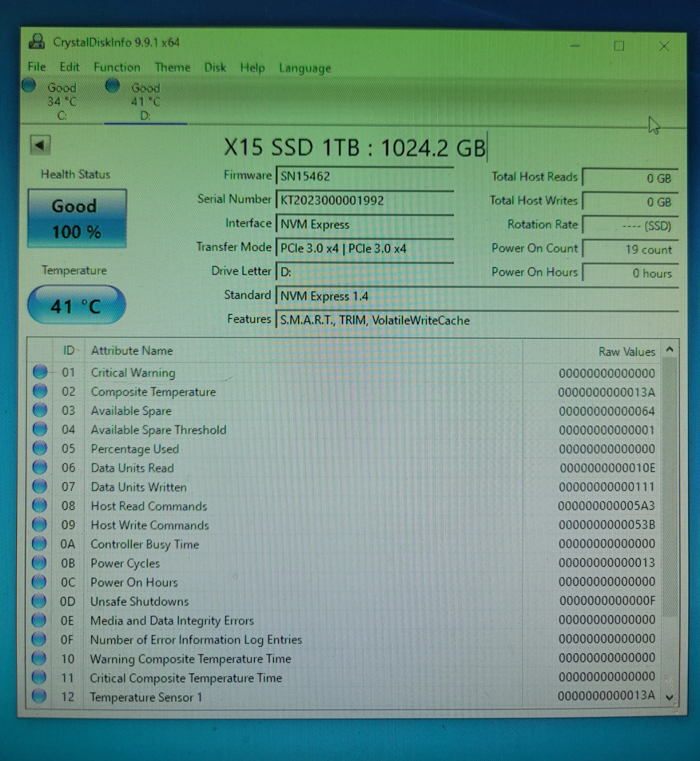This screenshot has width=700, height=761.
Task: Click the Total Host Reads value
Action: (x=630, y=178)
